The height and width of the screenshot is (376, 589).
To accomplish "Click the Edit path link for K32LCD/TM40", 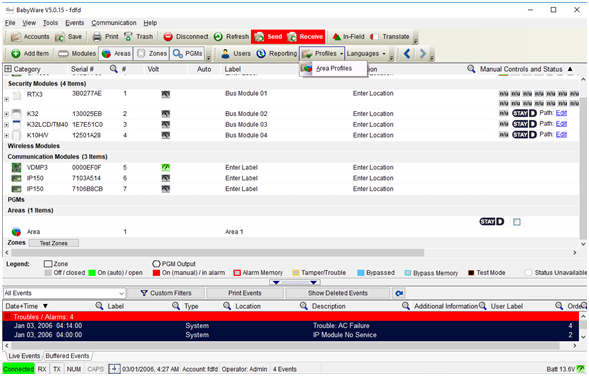I will tap(561, 124).
